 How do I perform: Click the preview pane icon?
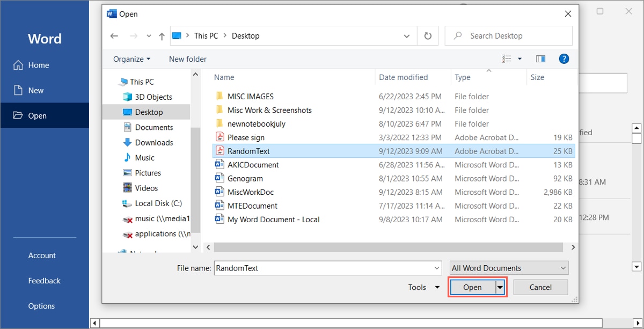(540, 59)
